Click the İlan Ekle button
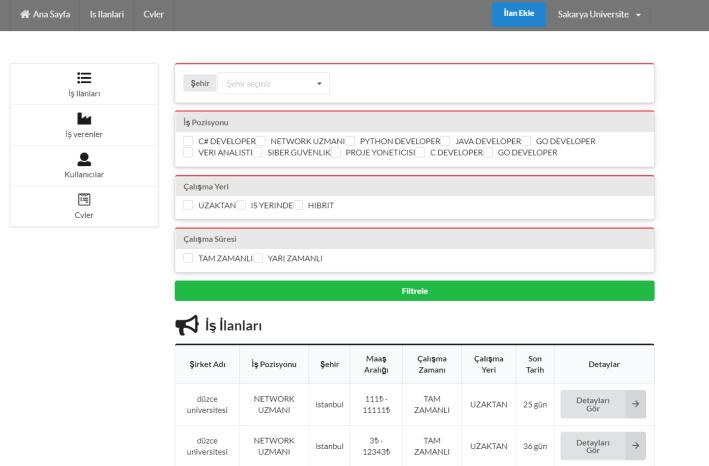This screenshot has width=709, height=466. (x=519, y=14)
